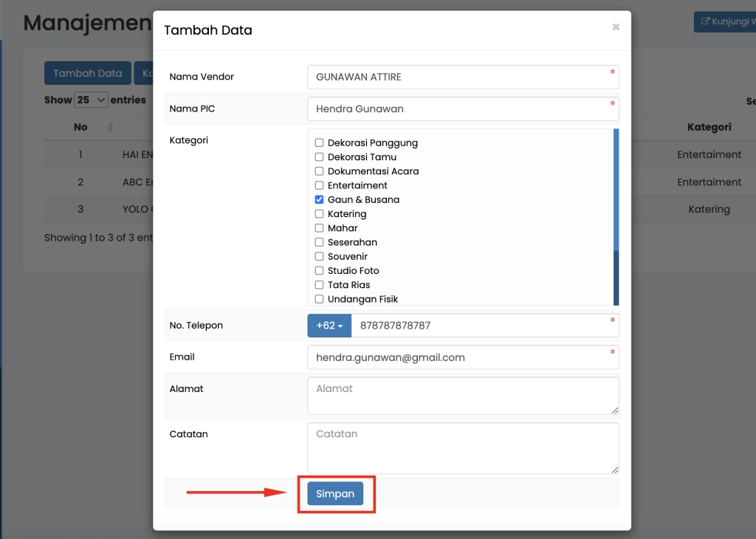756x539 pixels.
Task: Expand the Show entries dropdown
Action: click(x=92, y=100)
